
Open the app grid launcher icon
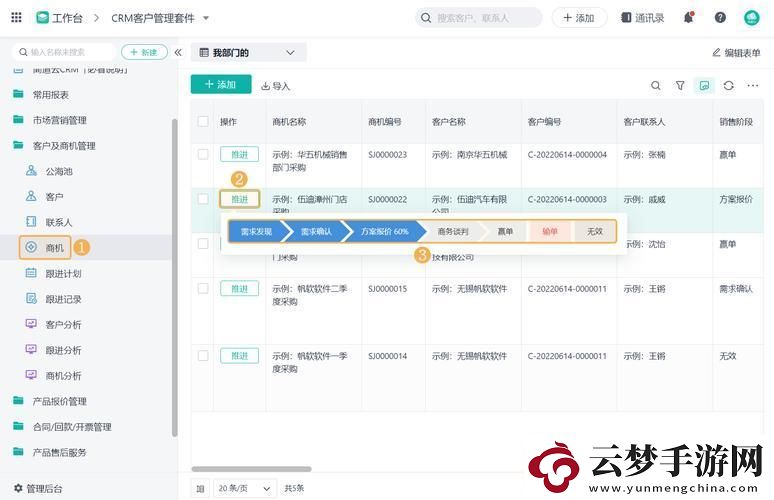pos(16,18)
